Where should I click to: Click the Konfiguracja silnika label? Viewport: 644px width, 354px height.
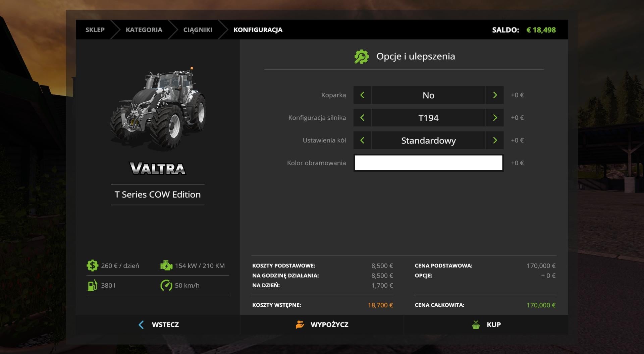click(317, 118)
